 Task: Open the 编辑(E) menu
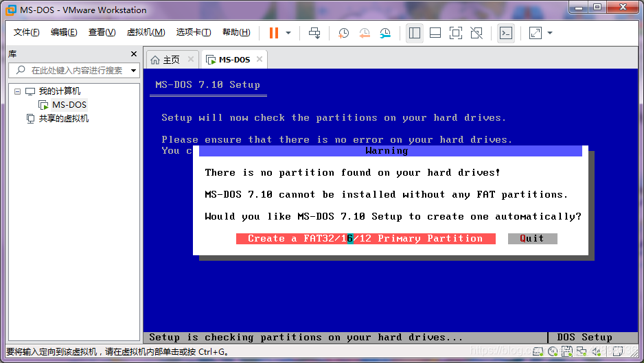click(64, 32)
